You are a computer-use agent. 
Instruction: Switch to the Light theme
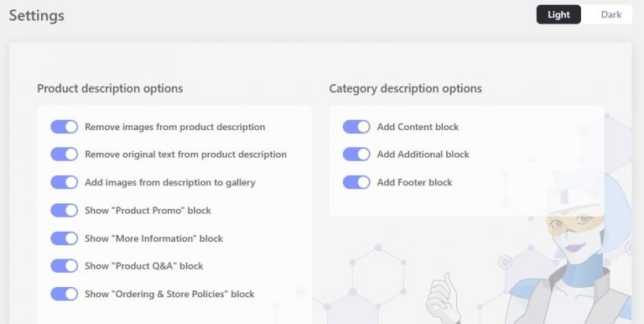point(558,14)
